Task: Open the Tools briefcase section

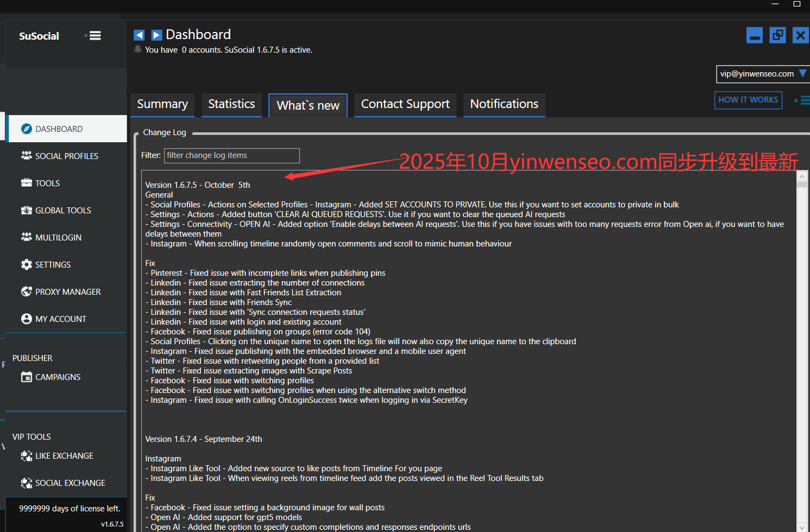Action: click(47, 183)
